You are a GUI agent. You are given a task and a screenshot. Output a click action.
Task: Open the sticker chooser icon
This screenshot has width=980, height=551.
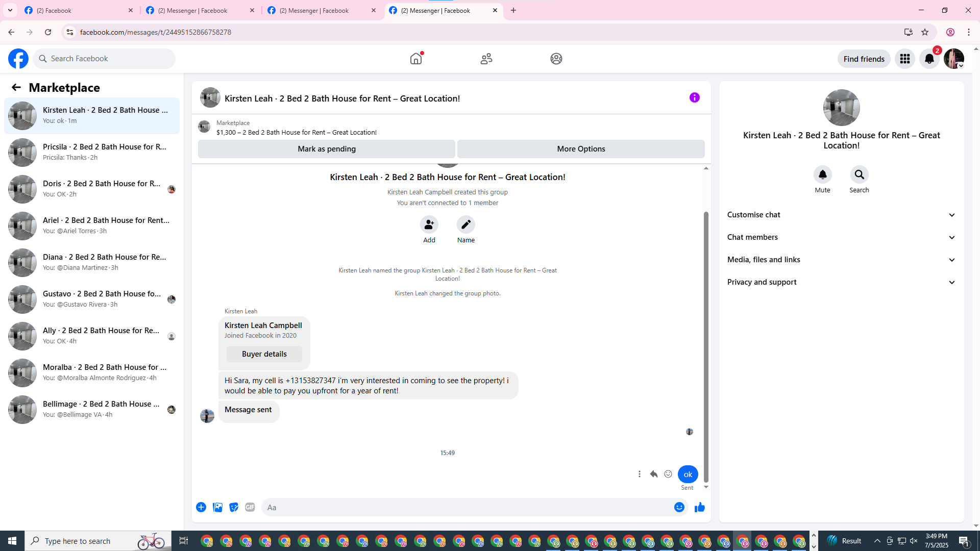pyautogui.click(x=234, y=507)
